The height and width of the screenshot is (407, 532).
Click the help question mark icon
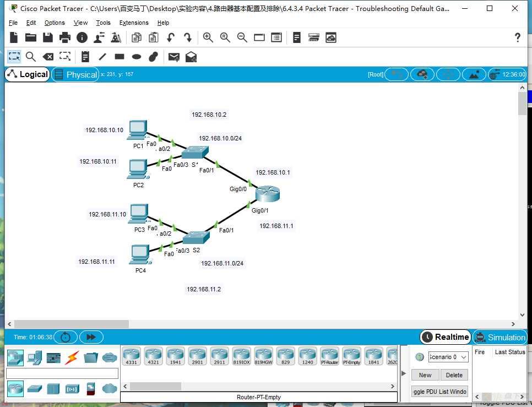518,37
